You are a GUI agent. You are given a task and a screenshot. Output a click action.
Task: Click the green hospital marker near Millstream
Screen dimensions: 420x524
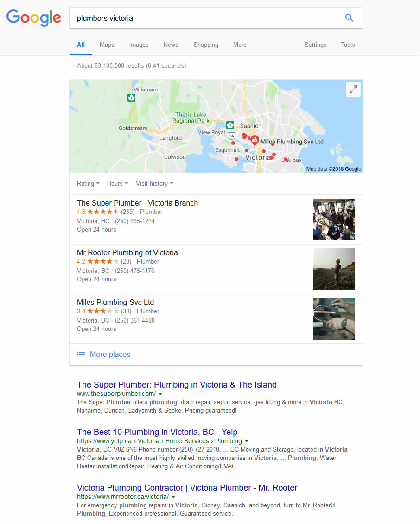[x=131, y=97]
